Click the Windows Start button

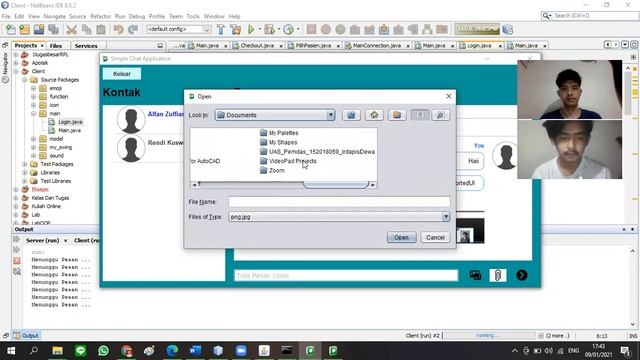(x=11, y=351)
